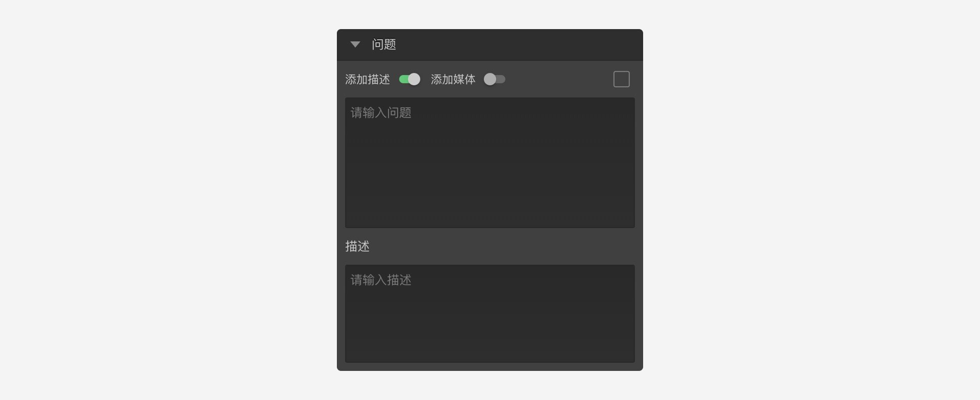Click the 添加描述 label text
This screenshot has height=400, width=980.
(x=367, y=79)
